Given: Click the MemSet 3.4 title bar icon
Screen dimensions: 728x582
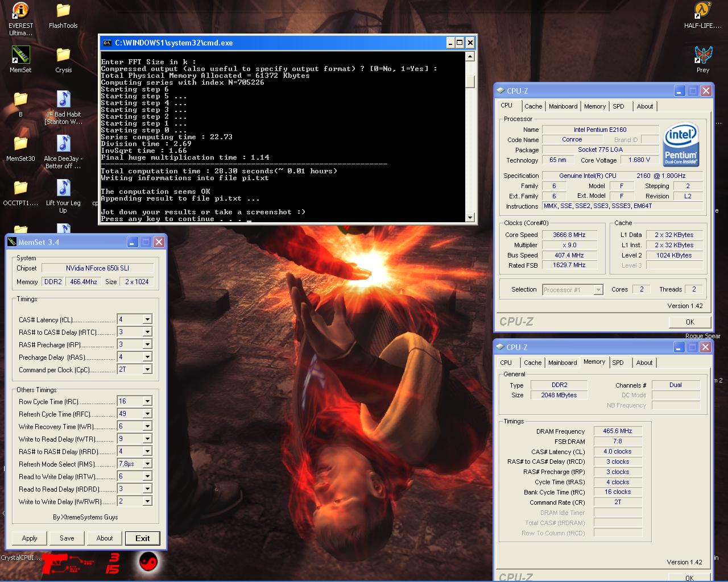Looking at the screenshot, I should pos(12,242).
